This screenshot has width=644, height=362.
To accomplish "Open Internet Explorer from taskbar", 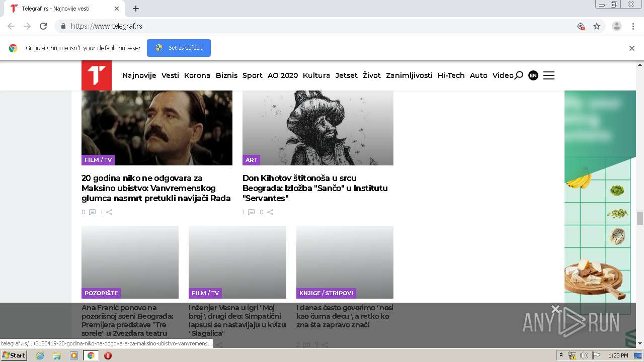I will pos(40,355).
